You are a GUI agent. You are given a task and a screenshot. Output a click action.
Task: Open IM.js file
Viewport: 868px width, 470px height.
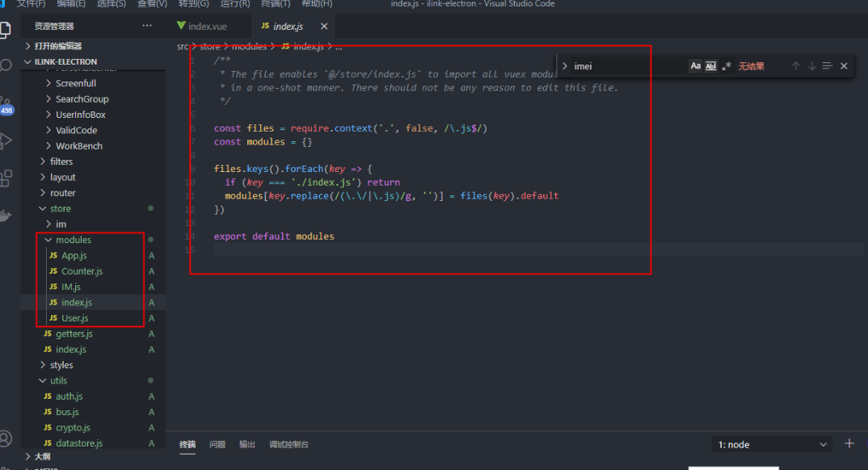coord(93,287)
